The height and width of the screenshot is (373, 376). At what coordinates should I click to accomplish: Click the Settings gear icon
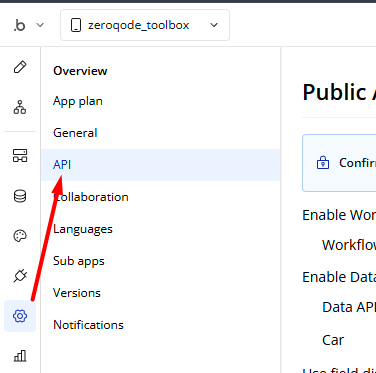pyautogui.click(x=20, y=316)
